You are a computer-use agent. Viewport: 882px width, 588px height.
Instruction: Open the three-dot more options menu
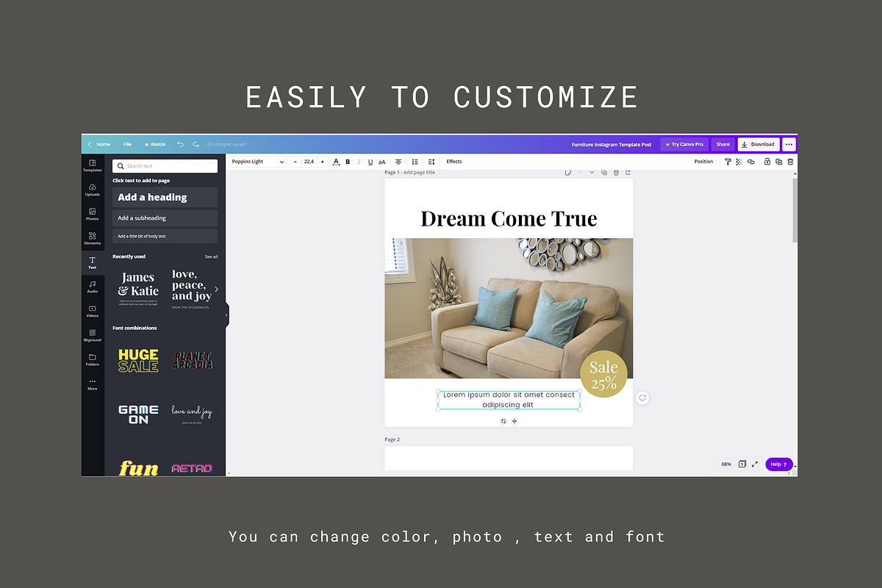(x=789, y=144)
